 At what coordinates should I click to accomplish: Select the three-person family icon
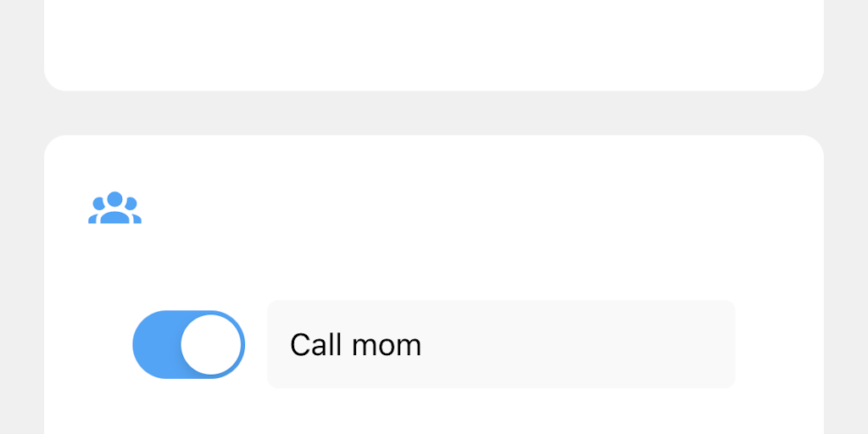[x=114, y=209]
